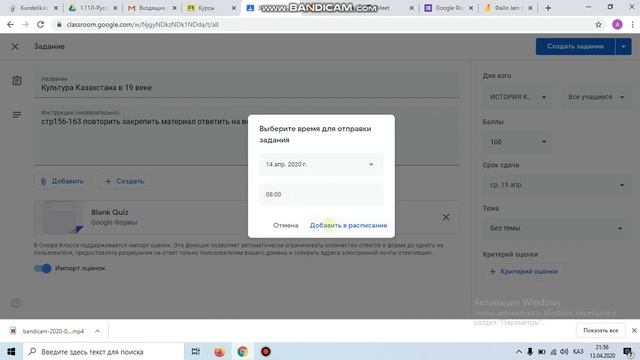Switch to the Kundelik tab
Screen dimensions: 640x360
coord(33,8)
